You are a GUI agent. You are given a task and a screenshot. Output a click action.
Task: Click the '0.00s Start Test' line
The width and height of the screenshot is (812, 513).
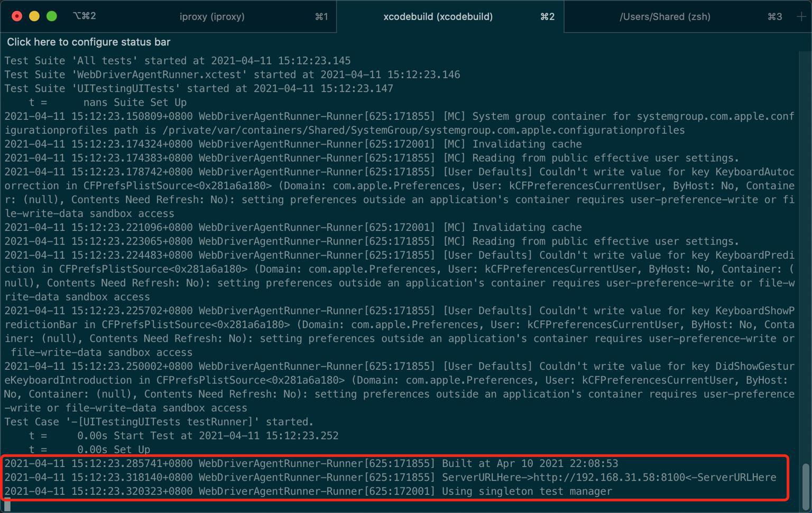(x=183, y=435)
